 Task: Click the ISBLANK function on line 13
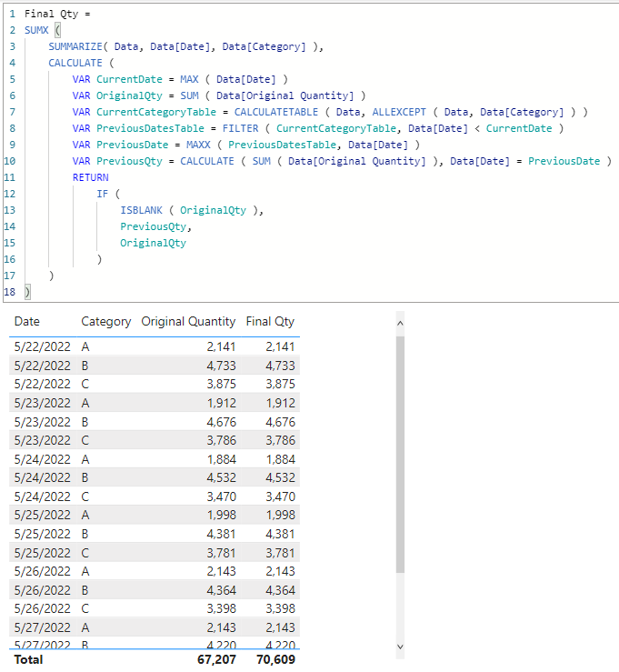point(142,210)
